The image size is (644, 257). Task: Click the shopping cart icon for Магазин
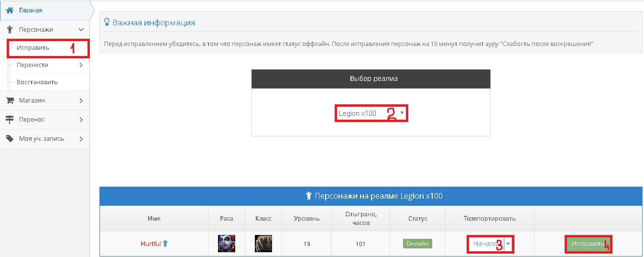pos(9,101)
